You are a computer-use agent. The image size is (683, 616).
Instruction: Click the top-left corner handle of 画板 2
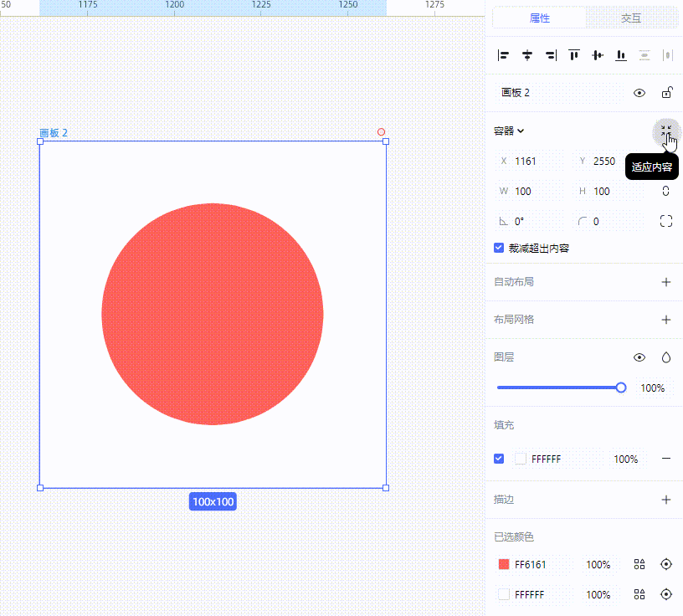40,141
